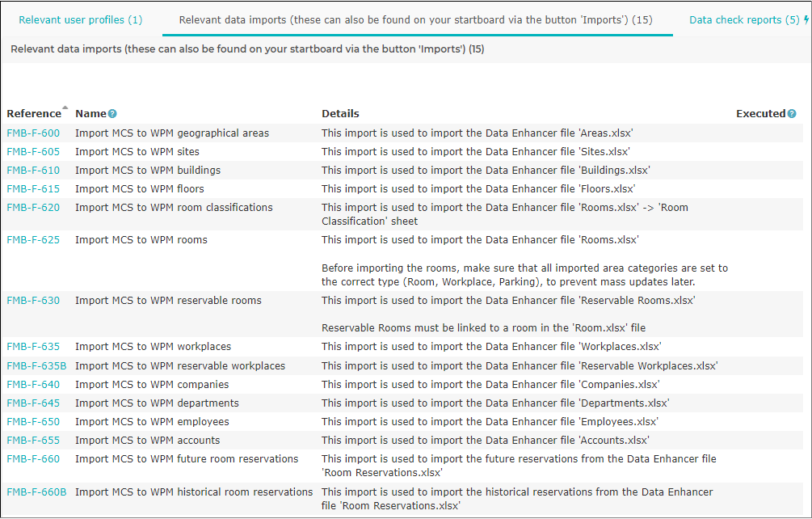The image size is (812, 519).
Task: Click reference FMB-F-660B
Action: (x=37, y=492)
